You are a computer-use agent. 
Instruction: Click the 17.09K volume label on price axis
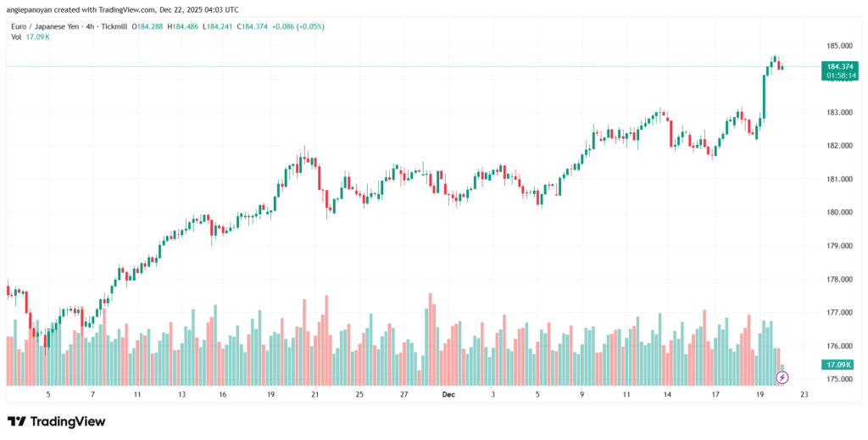pyautogui.click(x=839, y=365)
